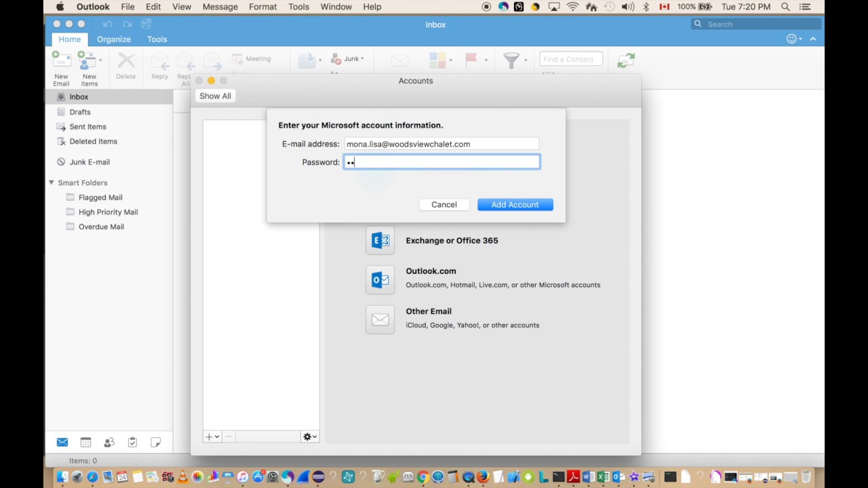
Task: Click the Move to folder icon
Action: [307, 60]
